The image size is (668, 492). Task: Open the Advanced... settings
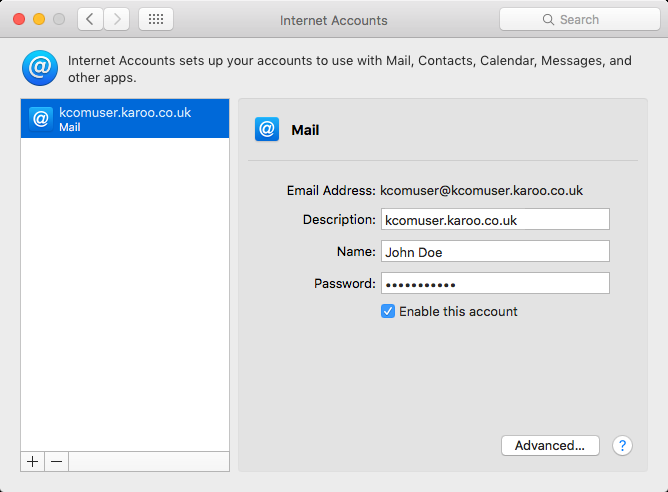pos(550,446)
